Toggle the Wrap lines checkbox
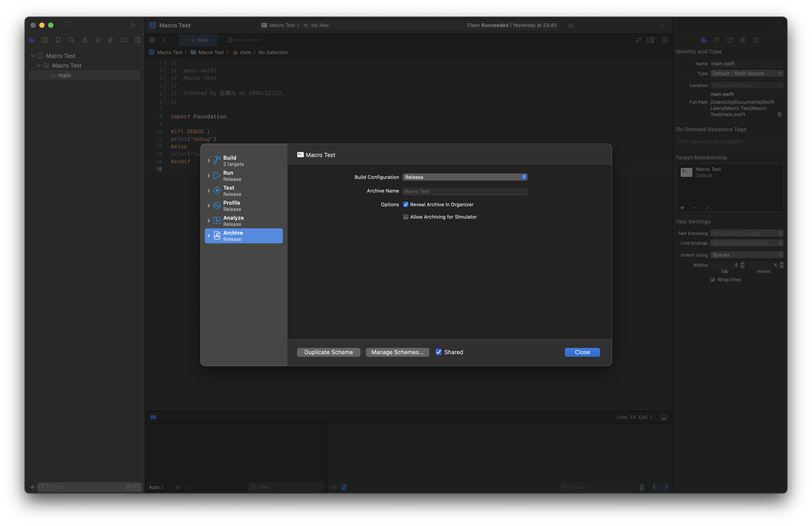The height and width of the screenshot is (526, 812). pos(713,280)
